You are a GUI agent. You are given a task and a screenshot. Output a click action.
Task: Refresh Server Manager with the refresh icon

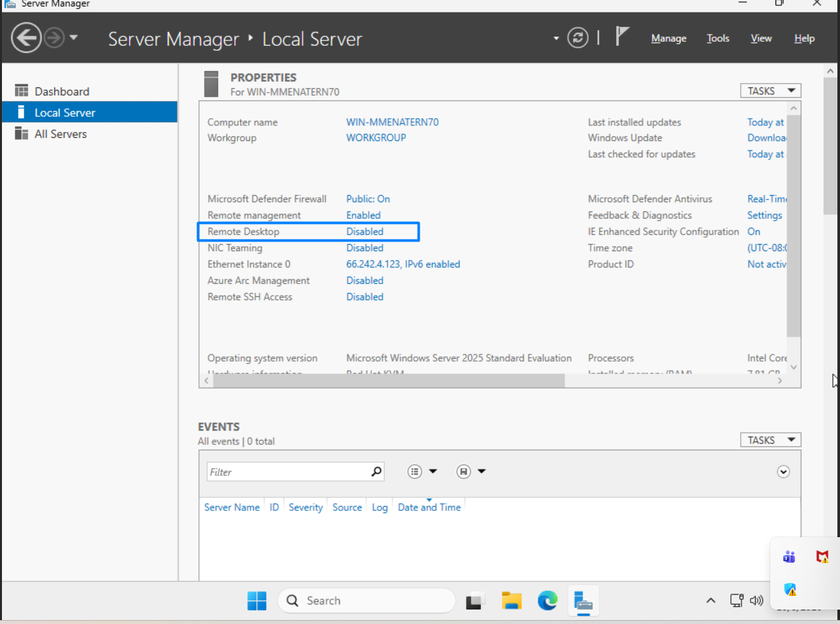click(x=578, y=38)
